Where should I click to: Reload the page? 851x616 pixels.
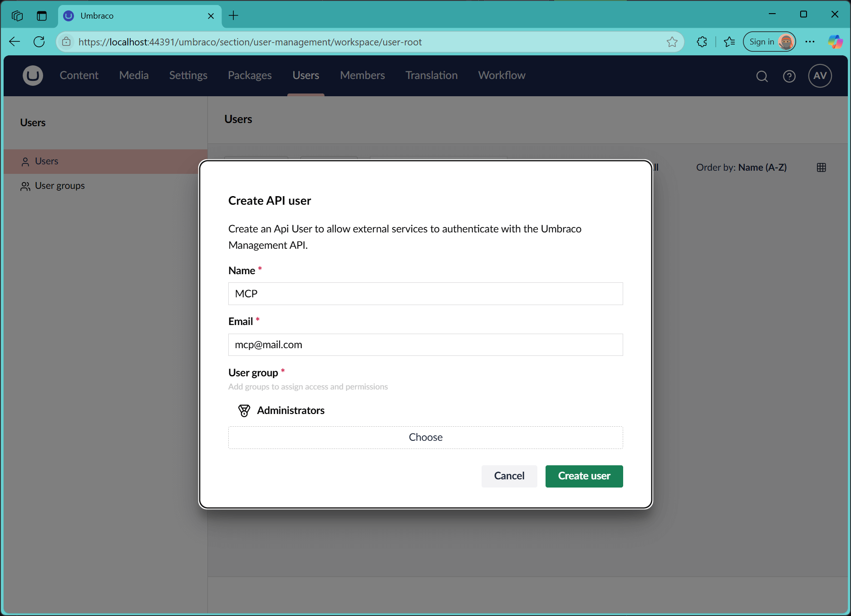click(39, 42)
